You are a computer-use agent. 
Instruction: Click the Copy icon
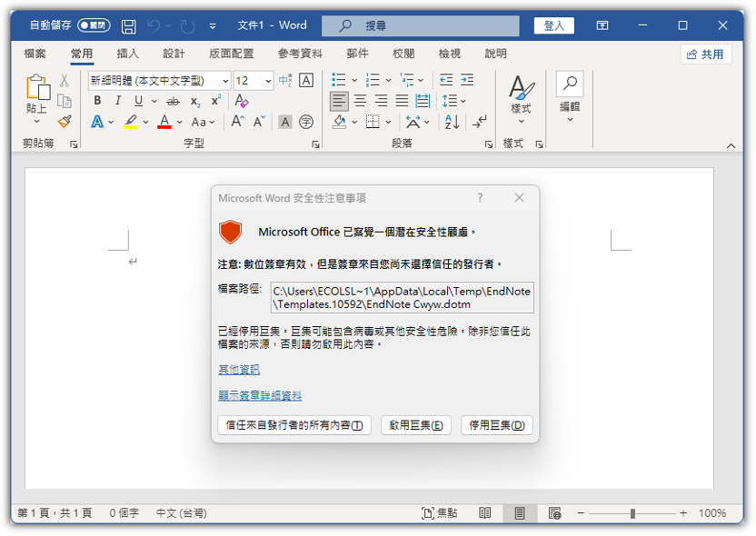(x=65, y=101)
